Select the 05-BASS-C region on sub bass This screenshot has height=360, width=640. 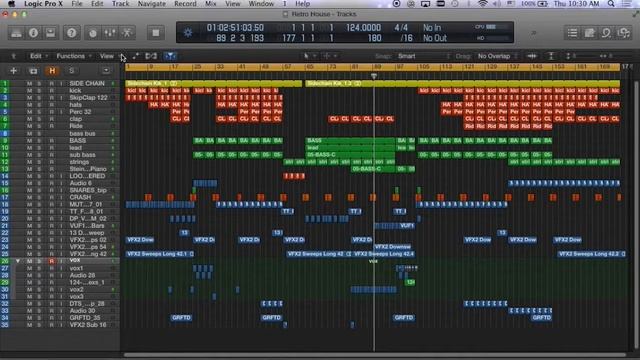coord(350,155)
